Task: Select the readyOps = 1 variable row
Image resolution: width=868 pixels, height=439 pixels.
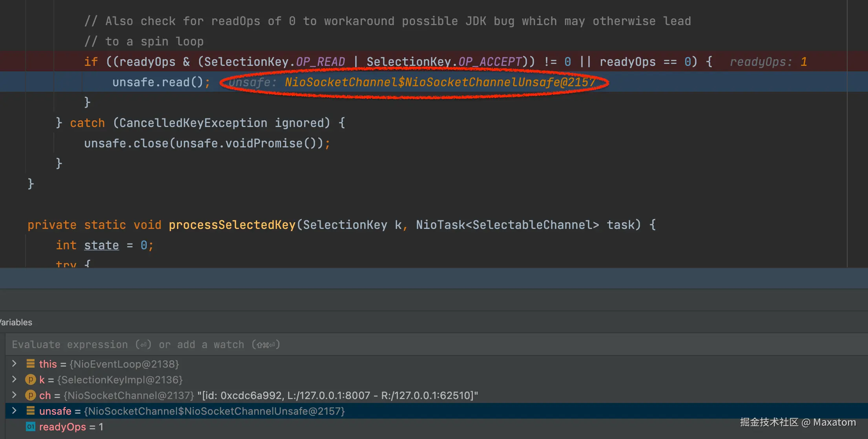Action: [x=71, y=426]
